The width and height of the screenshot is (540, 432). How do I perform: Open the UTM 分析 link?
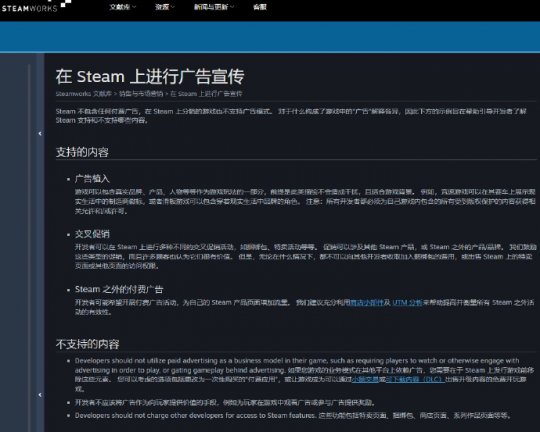point(407,303)
